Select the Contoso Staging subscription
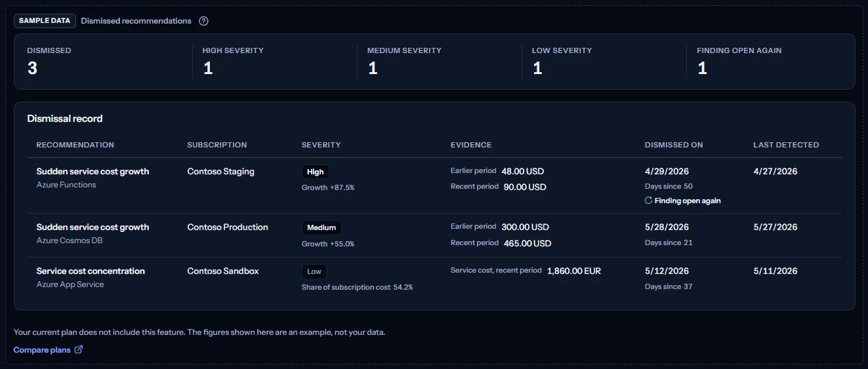868x369 pixels. [221, 172]
